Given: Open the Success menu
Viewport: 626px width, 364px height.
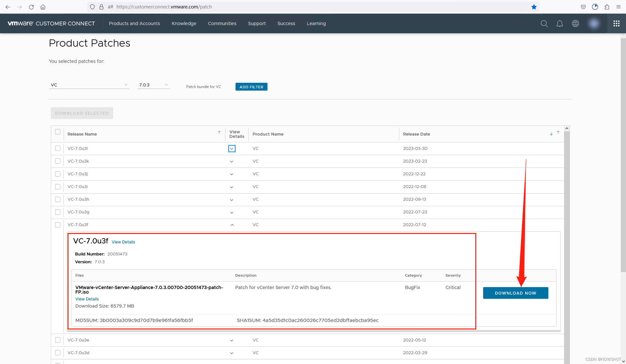Looking at the screenshot, I should point(286,23).
